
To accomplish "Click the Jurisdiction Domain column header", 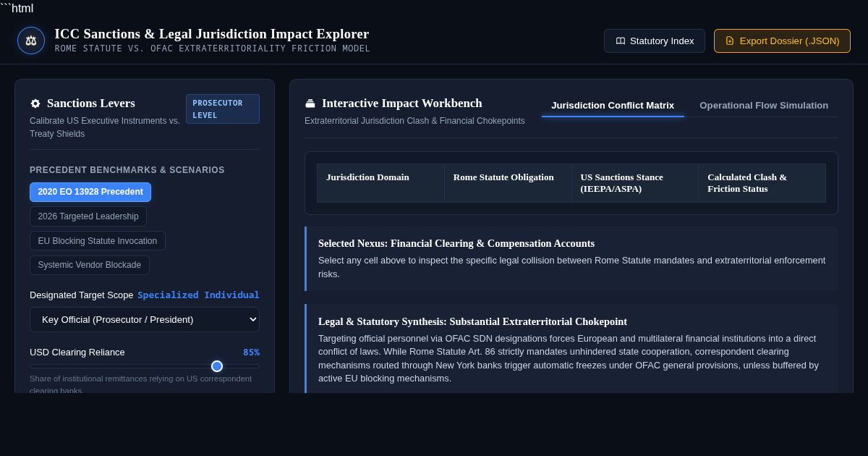I will click(380, 183).
